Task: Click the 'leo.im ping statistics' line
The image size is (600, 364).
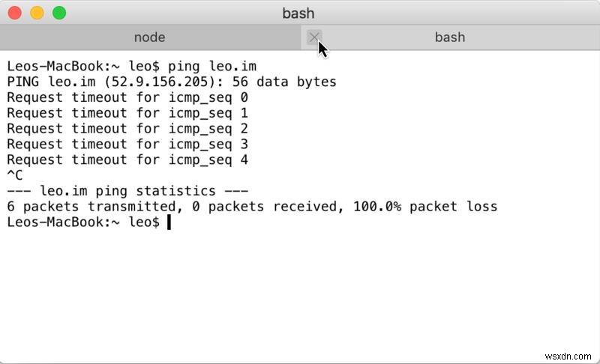Action: click(127, 191)
